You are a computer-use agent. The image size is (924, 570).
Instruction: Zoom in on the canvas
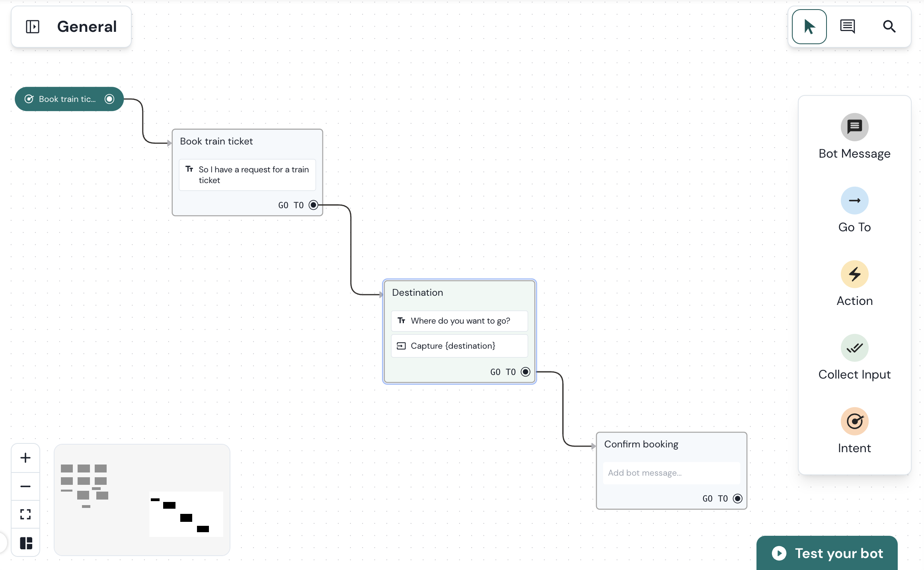[x=25, y=458]
